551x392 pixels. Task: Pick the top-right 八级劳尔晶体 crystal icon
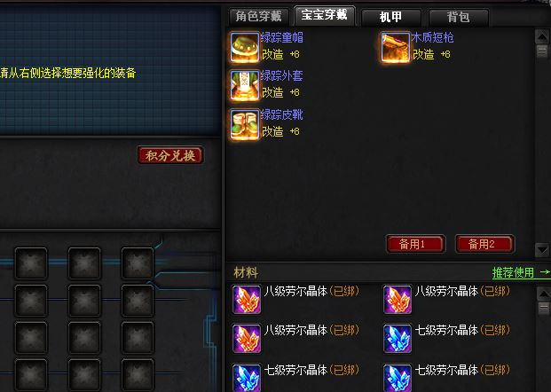click(x=398, y=300)
